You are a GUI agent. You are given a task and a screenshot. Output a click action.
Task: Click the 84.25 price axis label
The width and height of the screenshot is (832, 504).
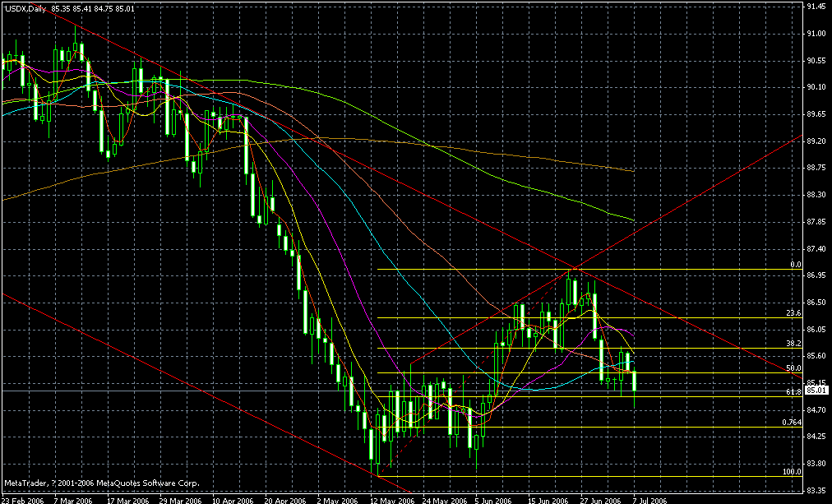[816, 437]
